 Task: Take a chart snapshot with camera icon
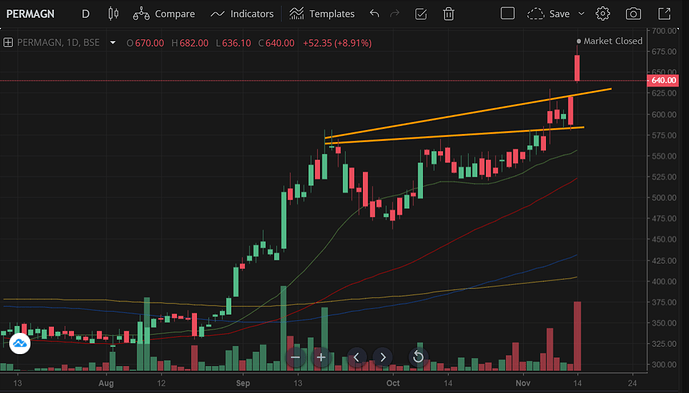point(633,14)
